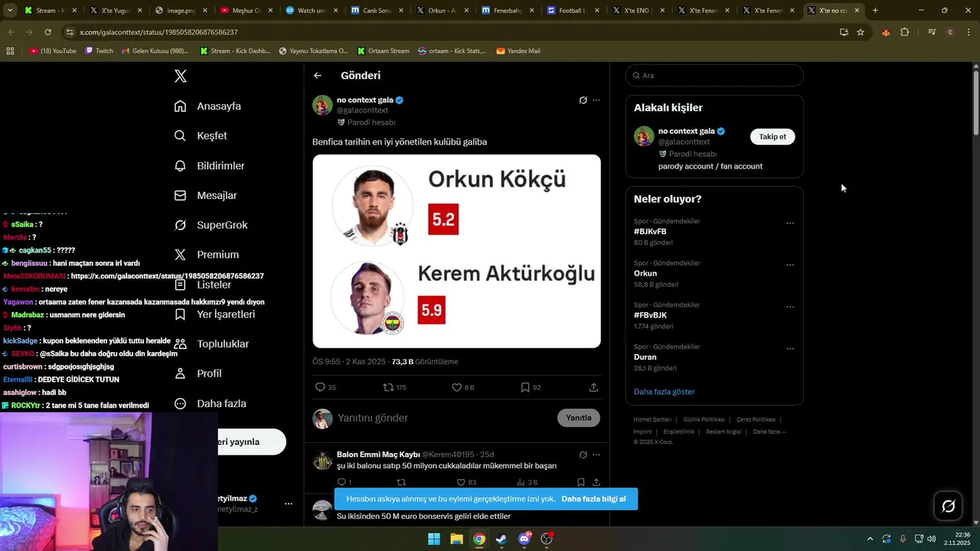Open the #BJKvFB trend
980x551 pixels.
[650, 232]
